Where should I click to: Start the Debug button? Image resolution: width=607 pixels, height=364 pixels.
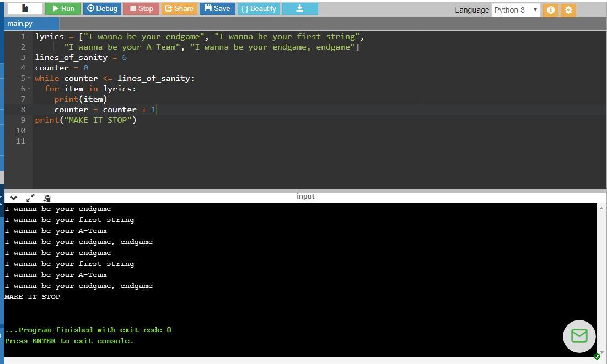[x=102, y=8]
